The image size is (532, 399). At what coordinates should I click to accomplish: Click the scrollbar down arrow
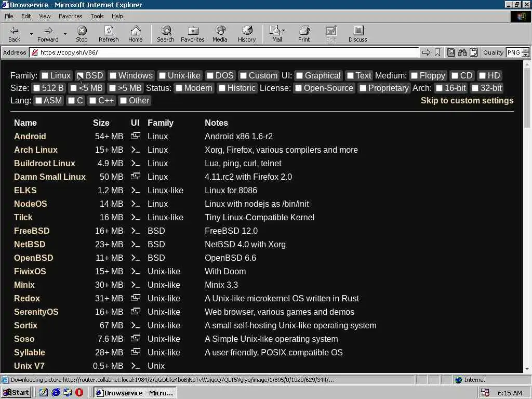[527, 368]
